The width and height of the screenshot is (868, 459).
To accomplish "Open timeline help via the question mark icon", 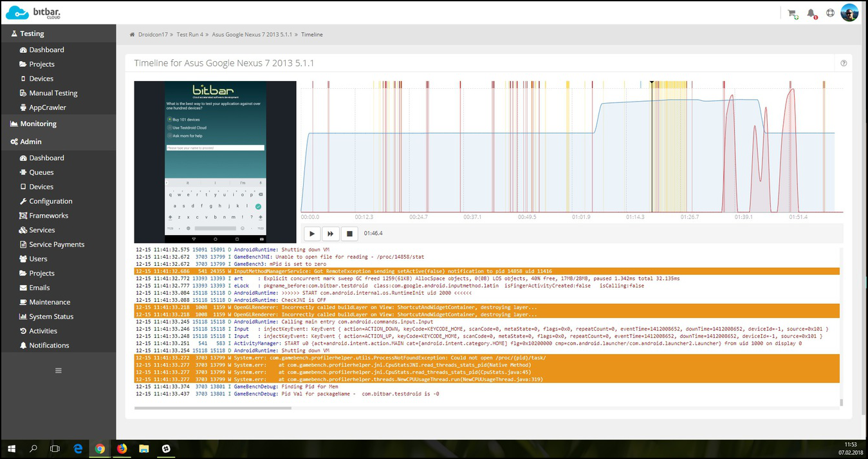I will [844, 63].
